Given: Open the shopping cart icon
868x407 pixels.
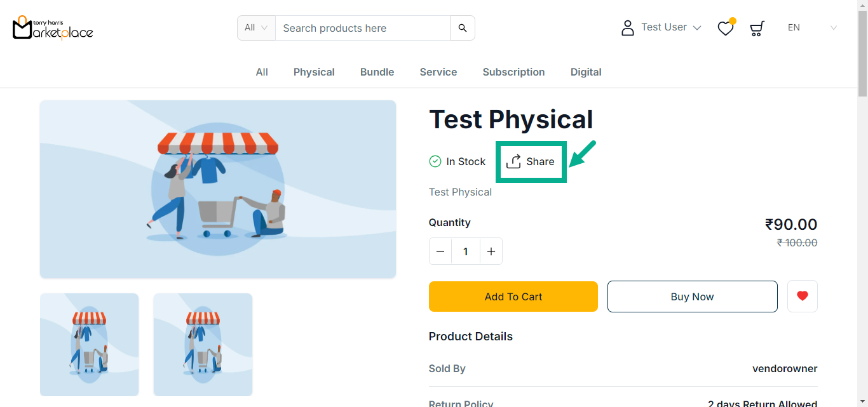Looking at the screenshot, I should (756, 29).
